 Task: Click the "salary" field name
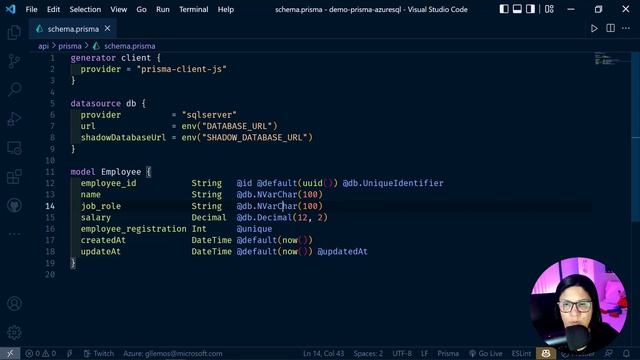click(x=96, y=218)
